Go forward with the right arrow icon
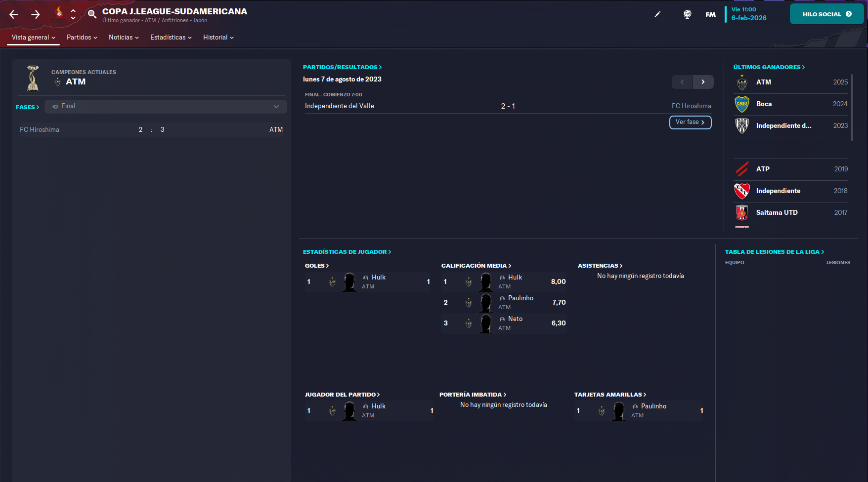Viewport: 868px width, 482px height. [36, 14]
